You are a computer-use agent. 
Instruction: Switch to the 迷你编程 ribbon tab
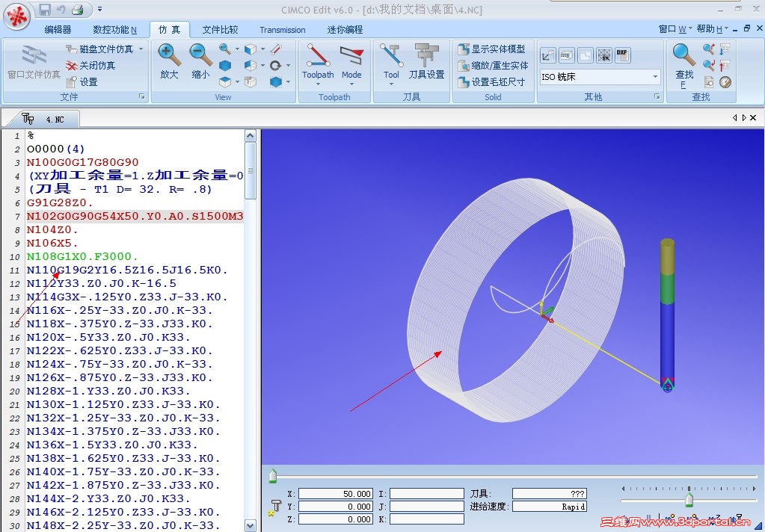tap(345, 30)
